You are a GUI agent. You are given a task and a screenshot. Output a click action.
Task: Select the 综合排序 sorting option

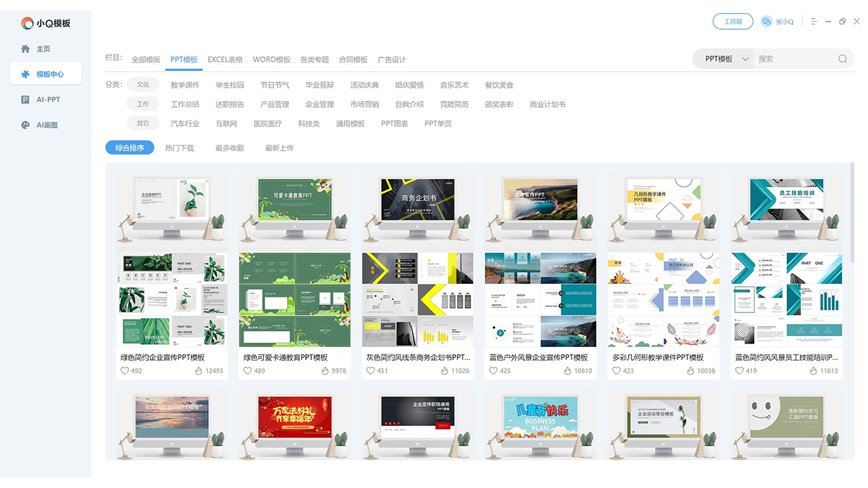tap(130, 147)
